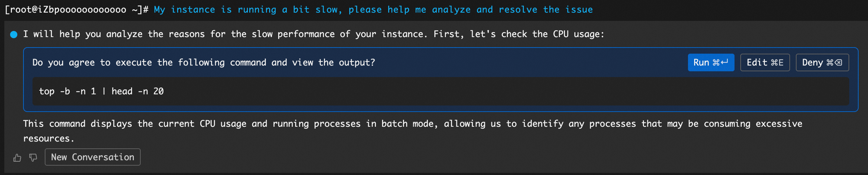Click 'head -n 20' in the command
This screenshot has width=868, height=175.
click(x=137, y=91)
